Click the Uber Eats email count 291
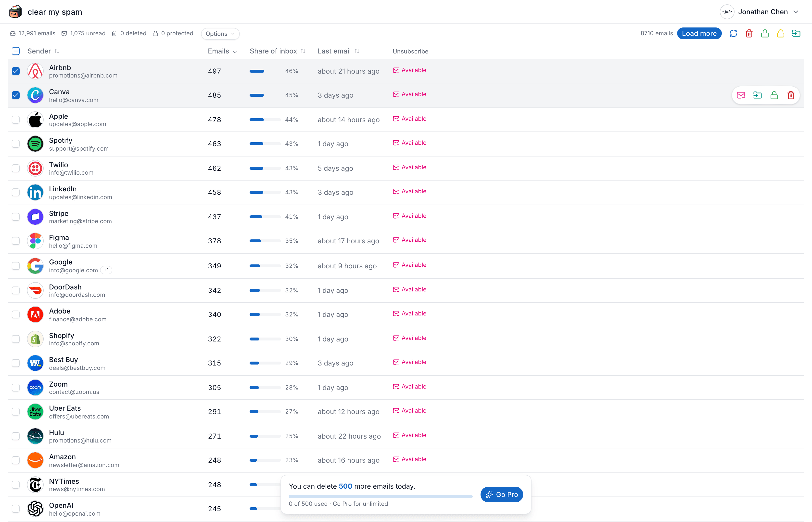Image resolution: width=812 pixels, height=522 pixels. point(215,412)
